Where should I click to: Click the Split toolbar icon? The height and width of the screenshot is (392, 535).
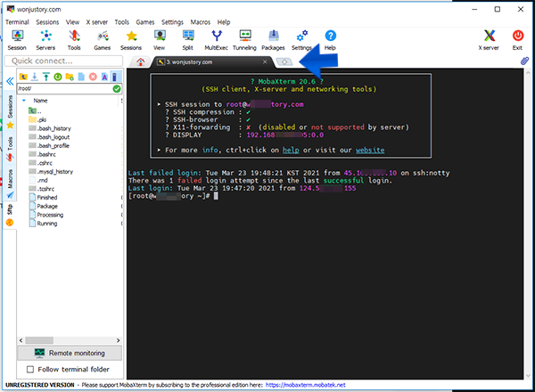188,40
